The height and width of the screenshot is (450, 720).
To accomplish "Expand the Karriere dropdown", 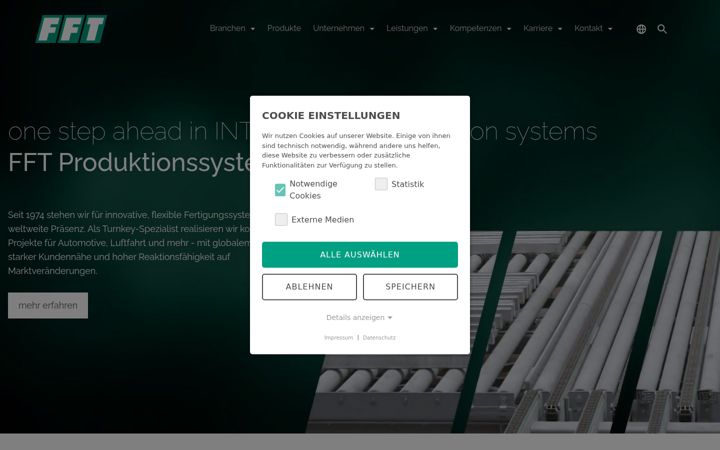I will pyautogui.click(x=542, y=28).
